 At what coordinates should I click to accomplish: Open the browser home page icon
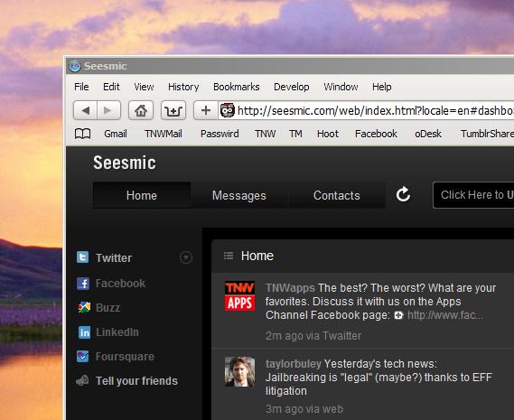click(141, 110)
